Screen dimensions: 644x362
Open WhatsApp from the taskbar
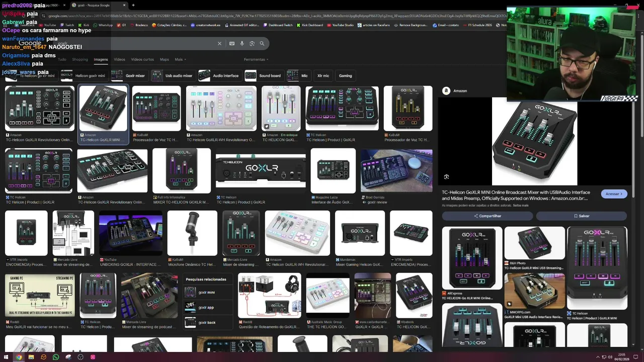(x=56, y=357)
